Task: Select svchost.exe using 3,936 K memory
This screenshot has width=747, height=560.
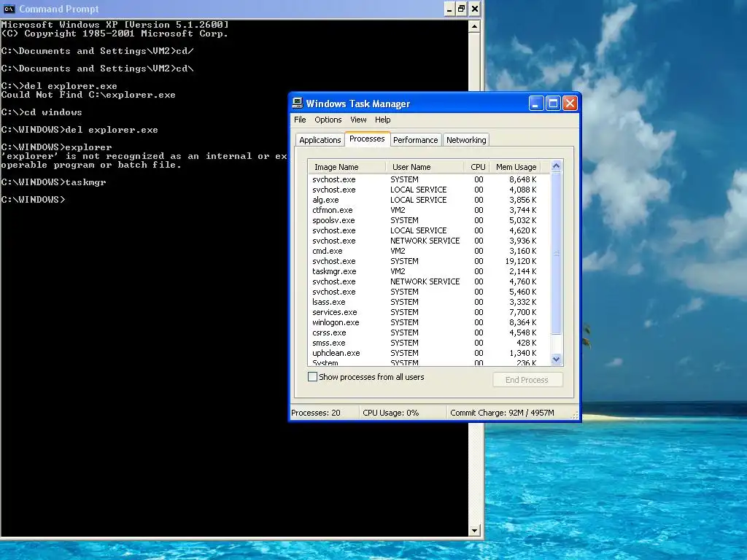Action: click(x=429, y=241)
